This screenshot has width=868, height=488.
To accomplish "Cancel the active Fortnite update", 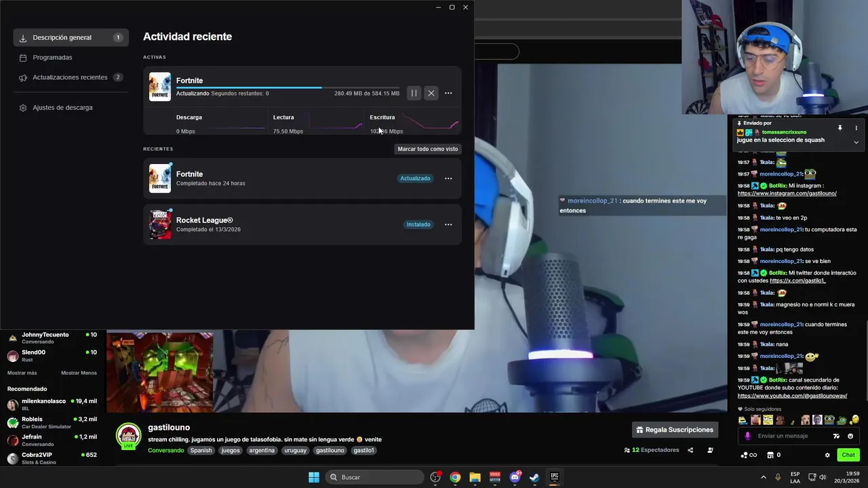I will pos(431,93).
